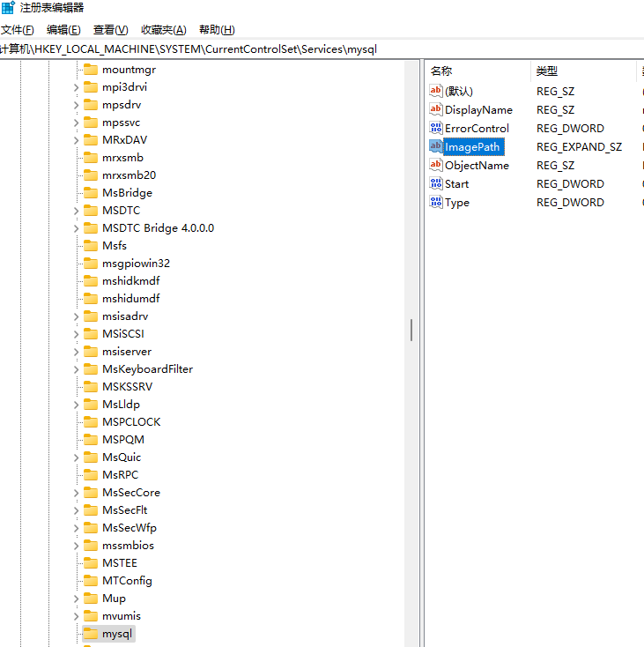Select the mrxsmb folder icon
The height and width of the screenshot is (647, 644).
click(90, 157)
